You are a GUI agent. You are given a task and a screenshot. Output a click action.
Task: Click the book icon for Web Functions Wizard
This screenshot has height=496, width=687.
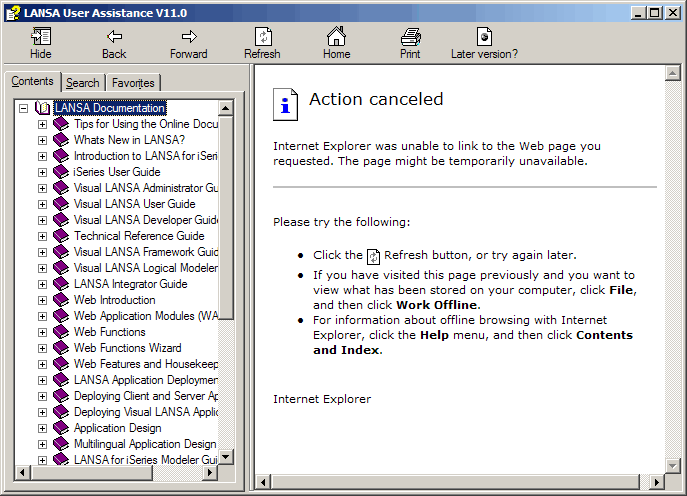pos(61,348)
